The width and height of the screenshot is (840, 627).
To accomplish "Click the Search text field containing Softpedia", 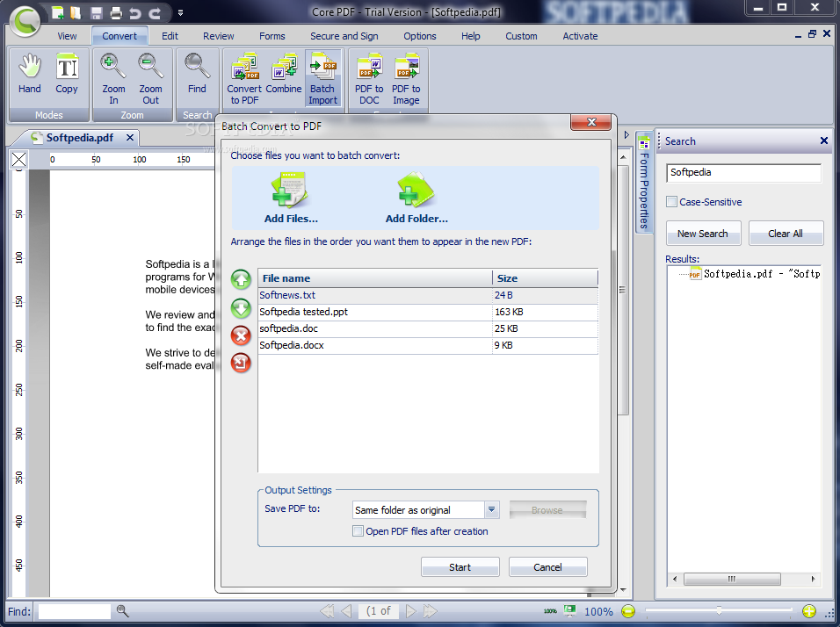I will [743, 172].
